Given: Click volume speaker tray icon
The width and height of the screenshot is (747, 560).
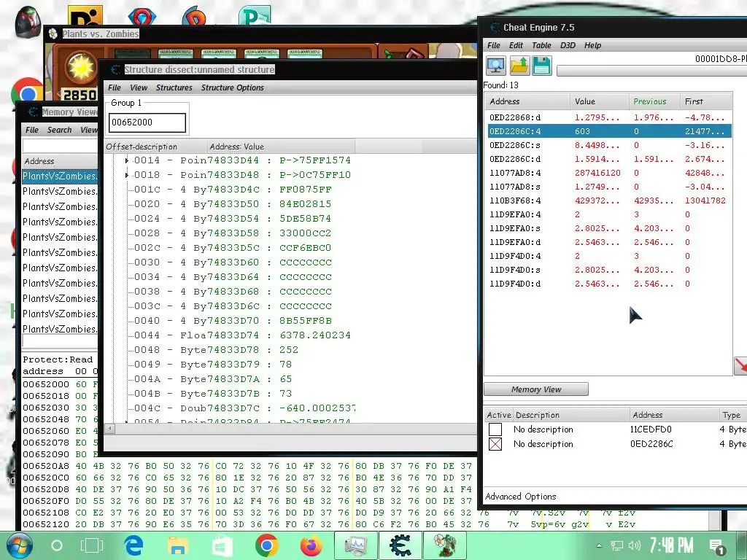Looking at the screenshot, I should [x=634, y=545].
